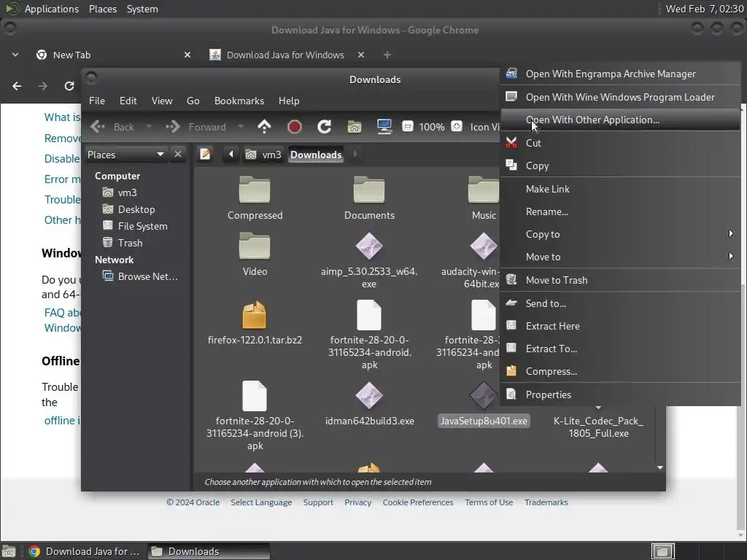Select Extract Here

[x=620, y=326]
